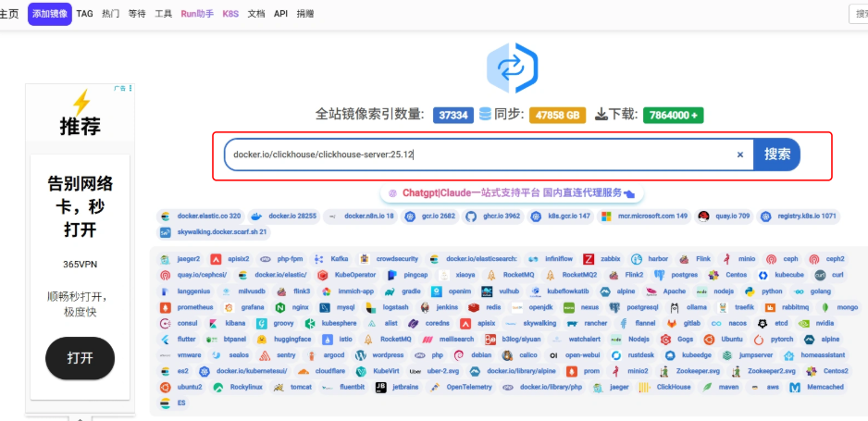Click the 7864000 + download badge
This screenshot has height=421, width=868.
[673, 115]
